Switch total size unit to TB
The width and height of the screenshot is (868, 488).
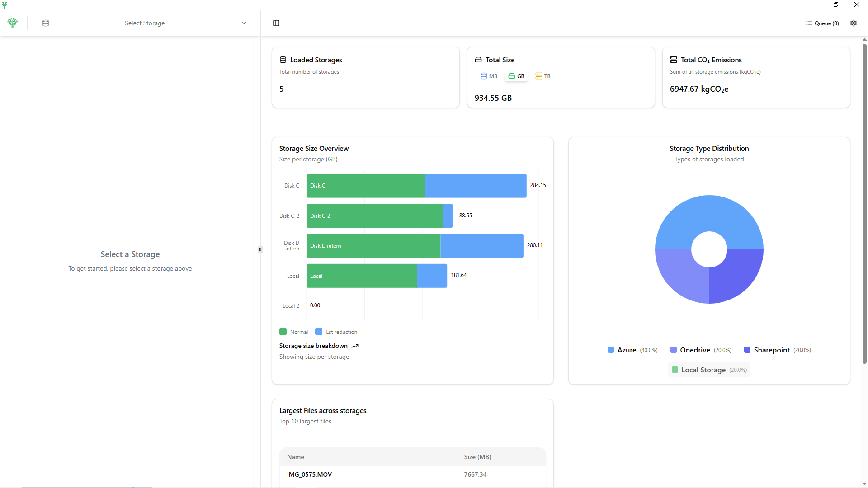click(x=543, y=76)
